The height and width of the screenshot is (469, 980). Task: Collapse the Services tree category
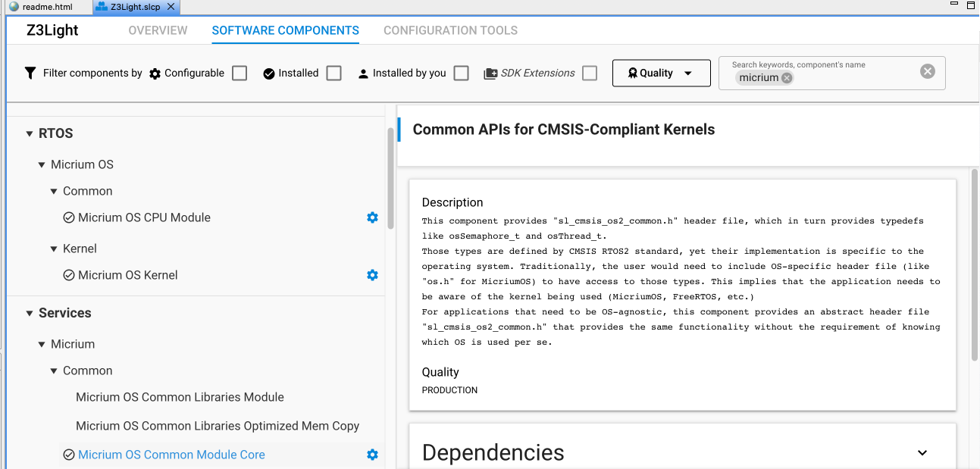point(30,314)
